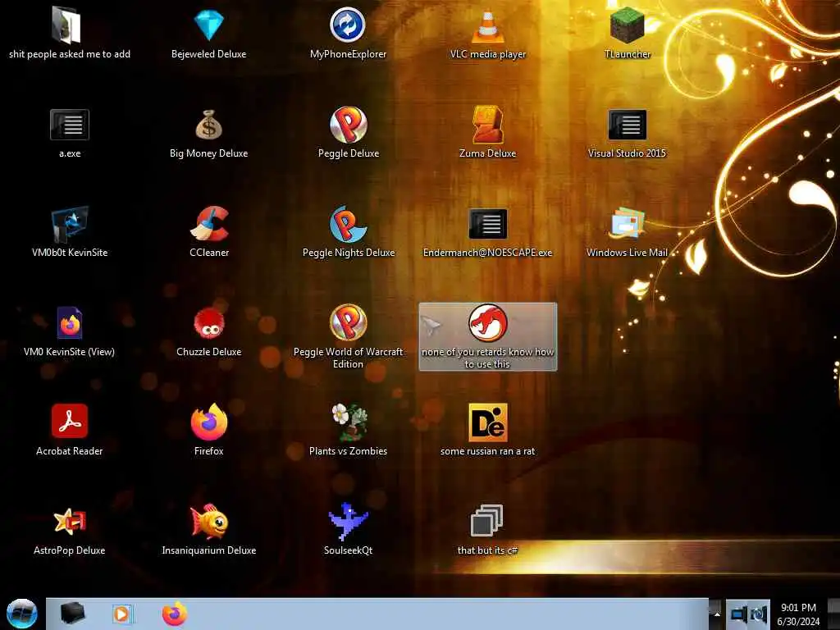Select the TLauncher Minecraft block icon
840x630 pixels.
click(x=627, y=25)
